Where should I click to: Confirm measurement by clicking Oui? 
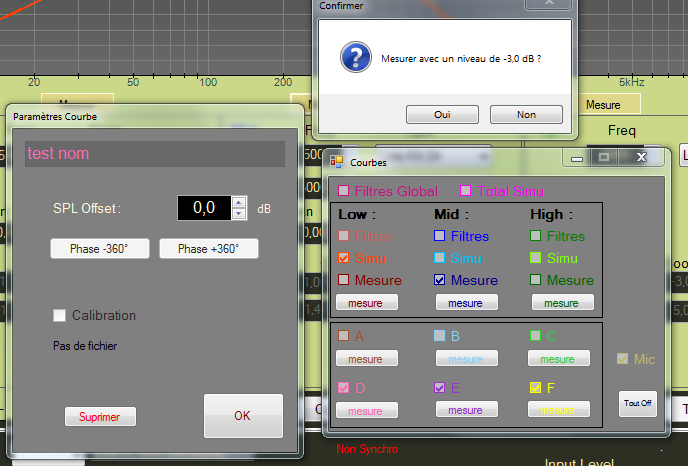coord(442,115)
